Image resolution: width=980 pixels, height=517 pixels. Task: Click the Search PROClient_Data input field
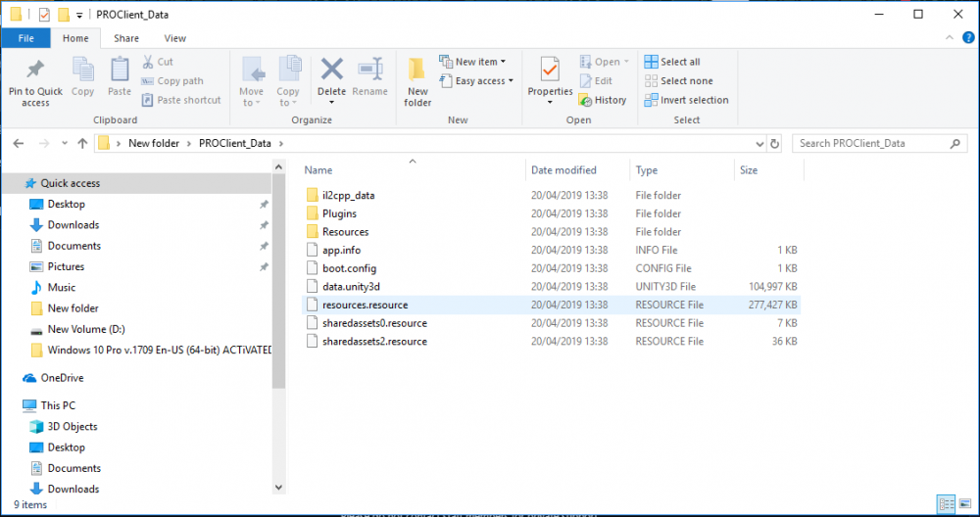pos(867,143)
